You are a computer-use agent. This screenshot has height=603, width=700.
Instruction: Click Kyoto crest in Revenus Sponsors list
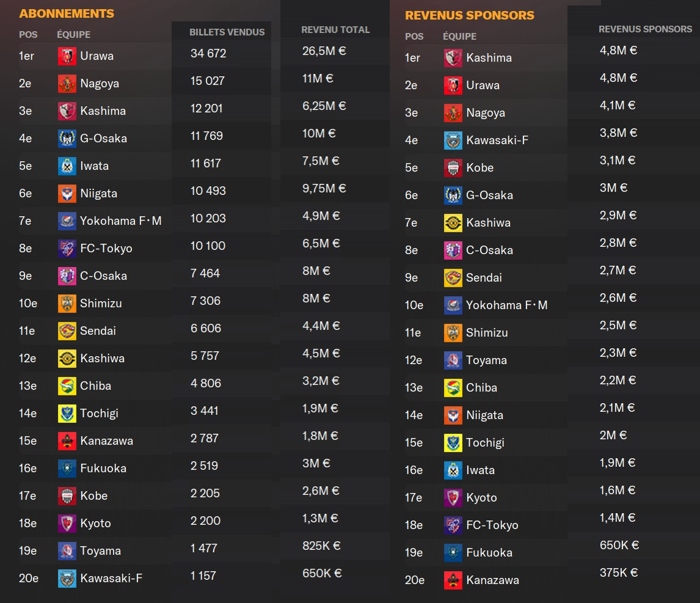[x=453, y=498]
